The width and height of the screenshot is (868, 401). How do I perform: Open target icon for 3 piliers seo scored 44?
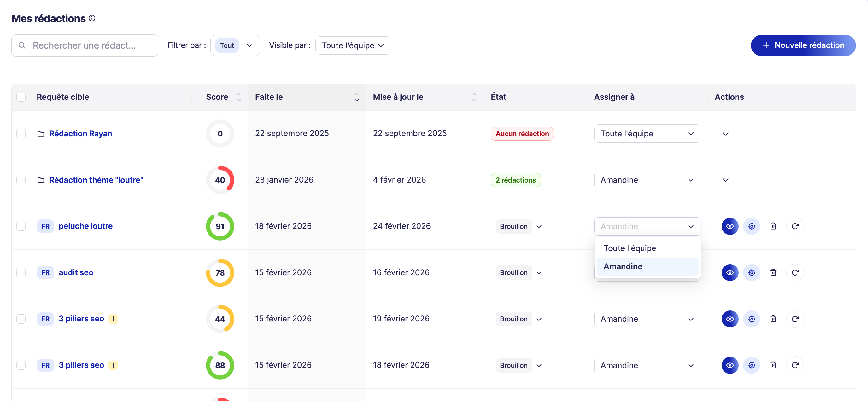[x=751, y=319]
